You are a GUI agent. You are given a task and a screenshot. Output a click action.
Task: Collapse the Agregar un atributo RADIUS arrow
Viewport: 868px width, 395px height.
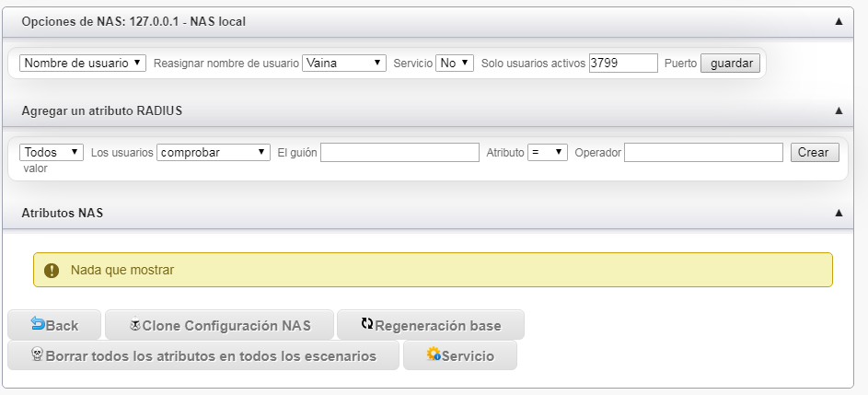point(839,110)
